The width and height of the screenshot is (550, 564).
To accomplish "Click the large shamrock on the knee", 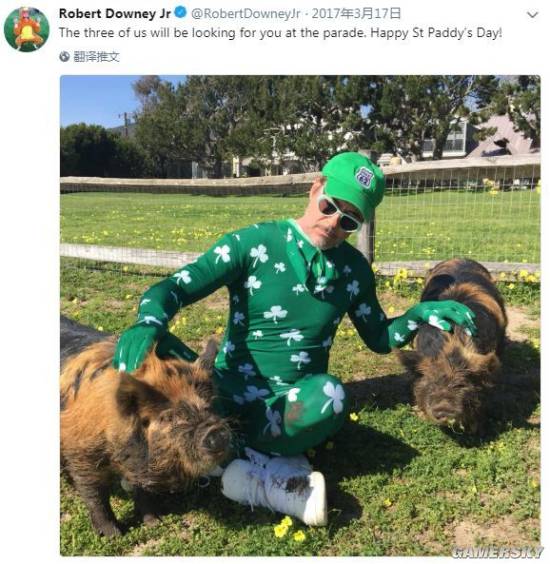I will click(333, 396).
